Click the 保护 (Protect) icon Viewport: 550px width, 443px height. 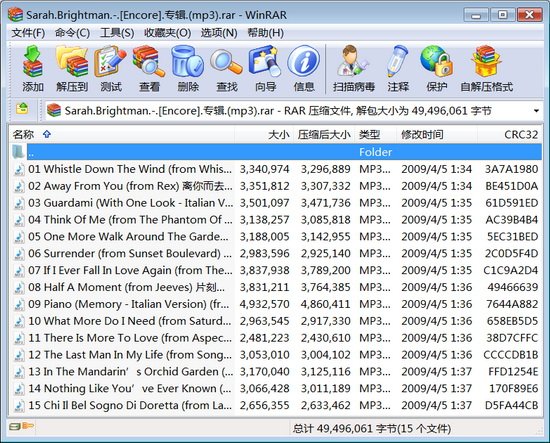point(436,69)
